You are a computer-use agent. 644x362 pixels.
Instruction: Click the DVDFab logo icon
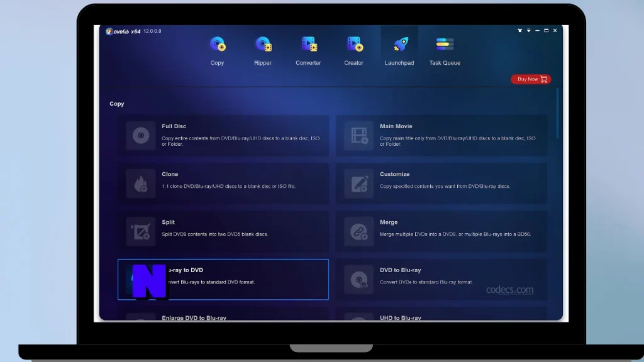(x=109, y=31)
